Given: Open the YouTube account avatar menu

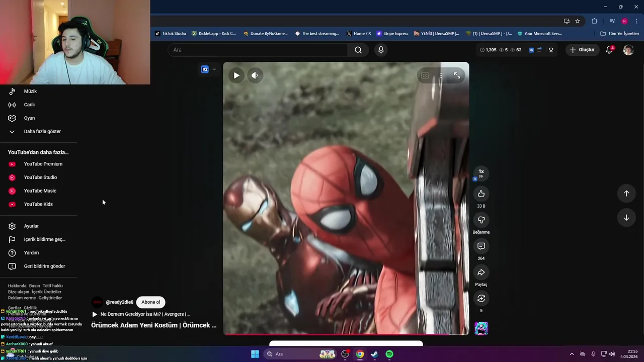Looking at the screenshot, I should coord(628,50).
